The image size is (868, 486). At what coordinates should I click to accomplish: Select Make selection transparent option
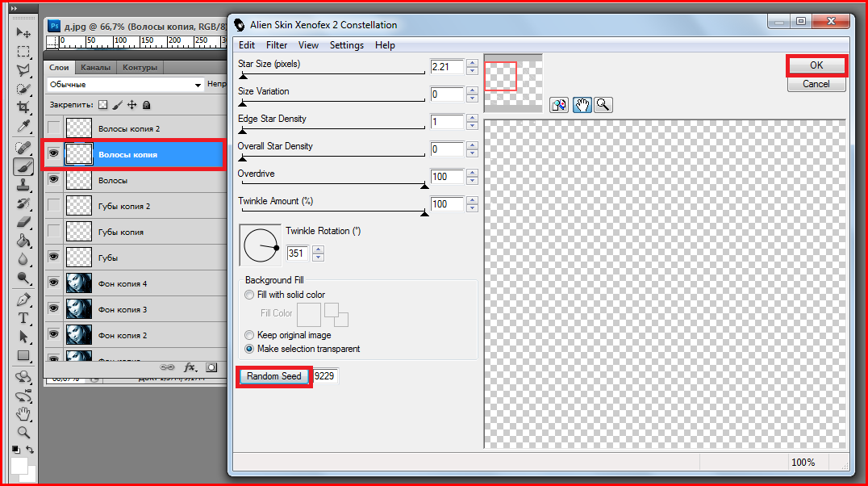[x=249, y=349]
